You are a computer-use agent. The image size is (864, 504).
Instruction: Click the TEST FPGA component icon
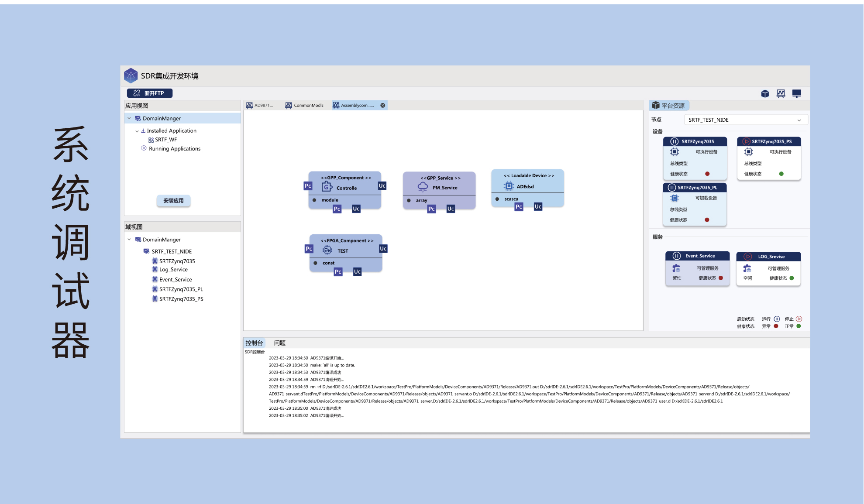pyautogui.click(x=327, y=250)
